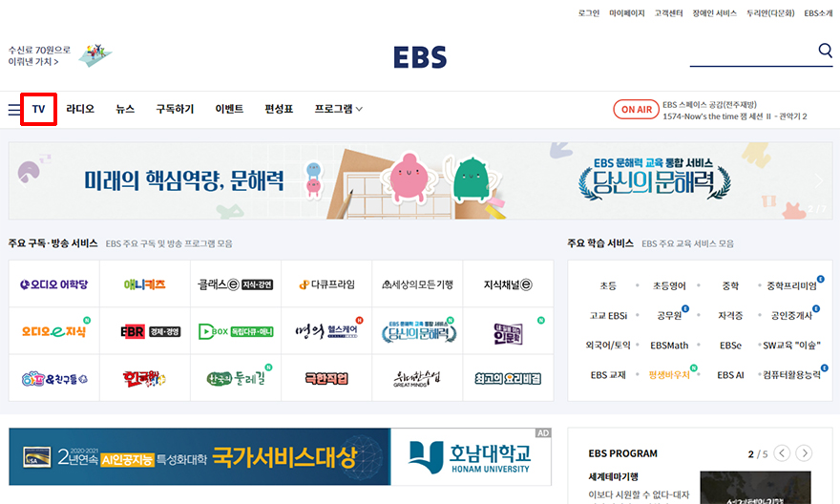Show the next EBS PROGRAM slide
This screenshot has height=504, width=840.
[804, 453]
